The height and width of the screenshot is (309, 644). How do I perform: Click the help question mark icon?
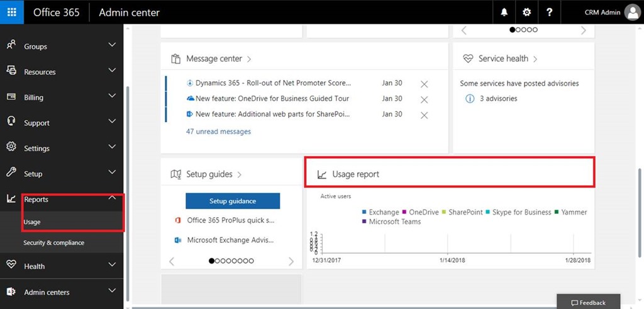[x=550, y=13]
